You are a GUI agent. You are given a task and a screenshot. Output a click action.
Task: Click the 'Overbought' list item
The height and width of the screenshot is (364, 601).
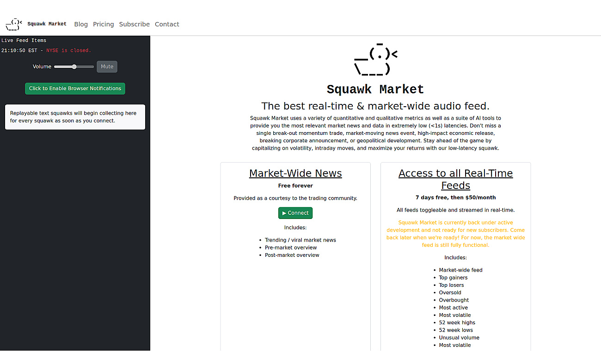pyautogui.click(x=454, y=300)
